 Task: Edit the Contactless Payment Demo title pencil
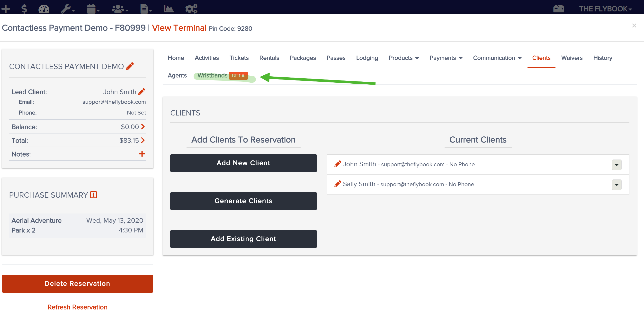pos(130,66)
